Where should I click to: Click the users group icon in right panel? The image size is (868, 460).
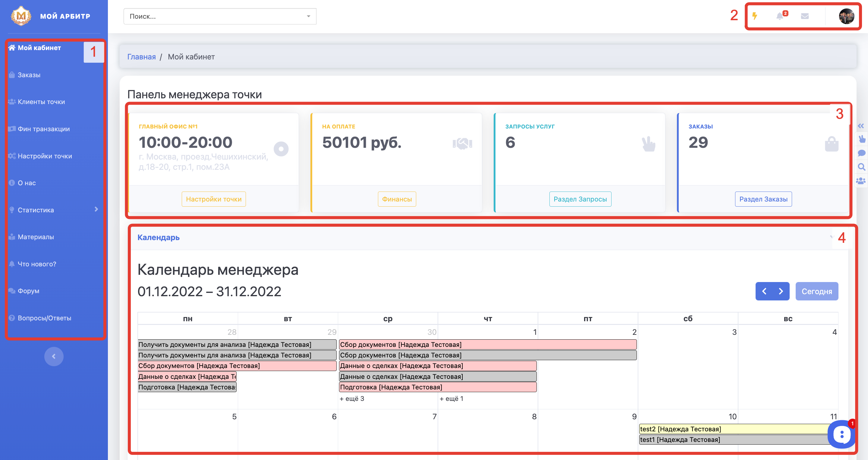coord(861,181)
